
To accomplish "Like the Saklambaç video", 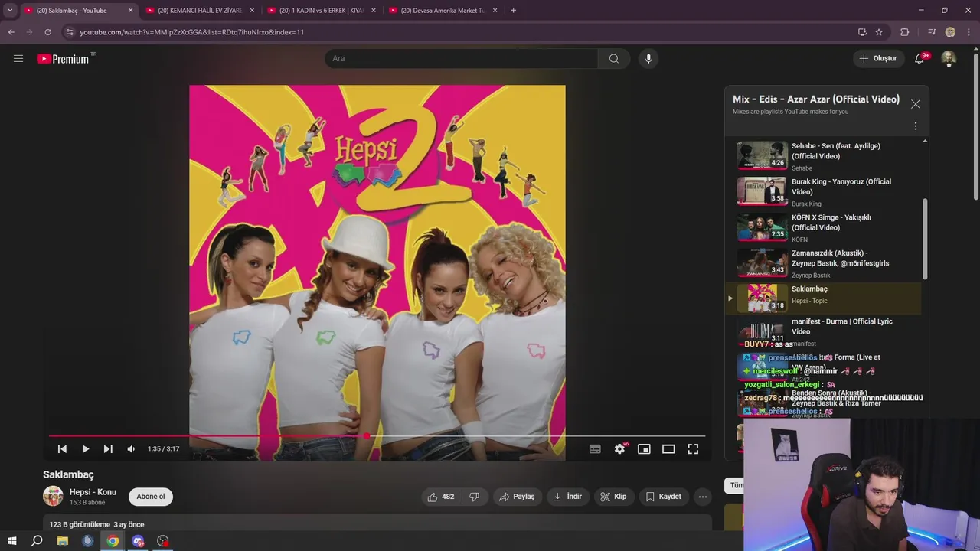I will 441,497.
